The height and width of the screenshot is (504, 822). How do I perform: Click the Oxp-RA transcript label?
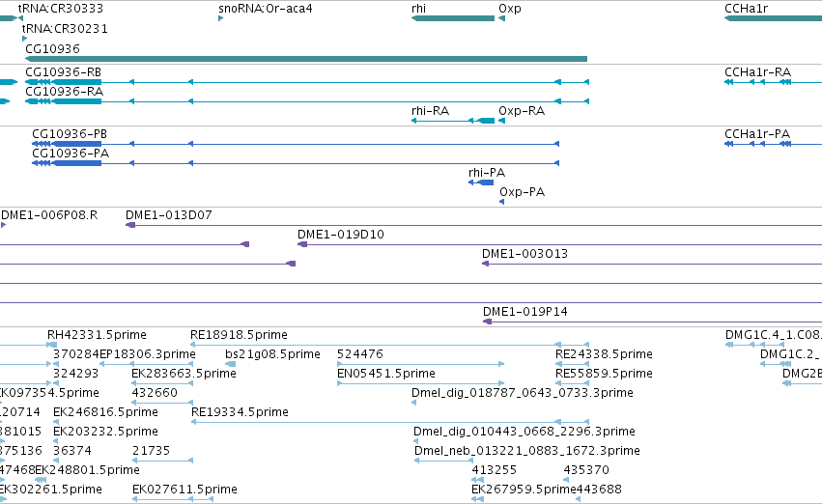point(522,110)
